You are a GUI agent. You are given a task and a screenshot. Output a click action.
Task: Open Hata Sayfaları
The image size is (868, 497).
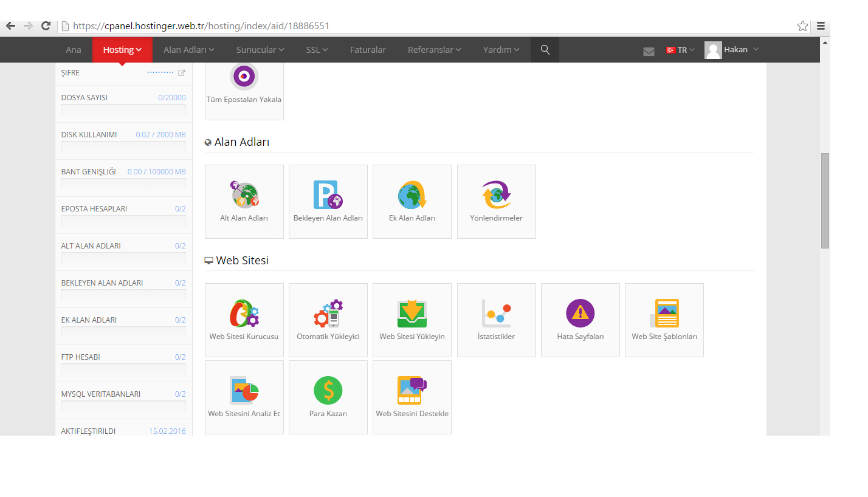point(580,320)
